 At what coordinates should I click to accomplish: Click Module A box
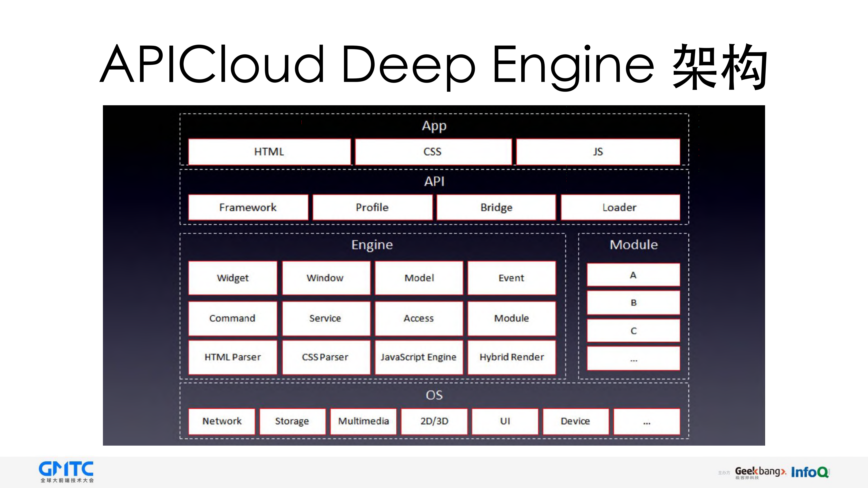633,275
